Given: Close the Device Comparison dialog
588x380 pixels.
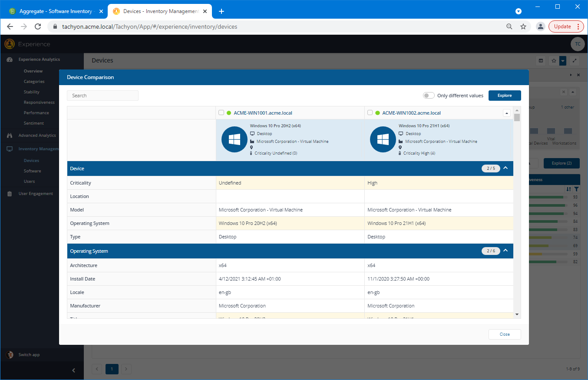Looking at the screenshot, I should (505, 334).
